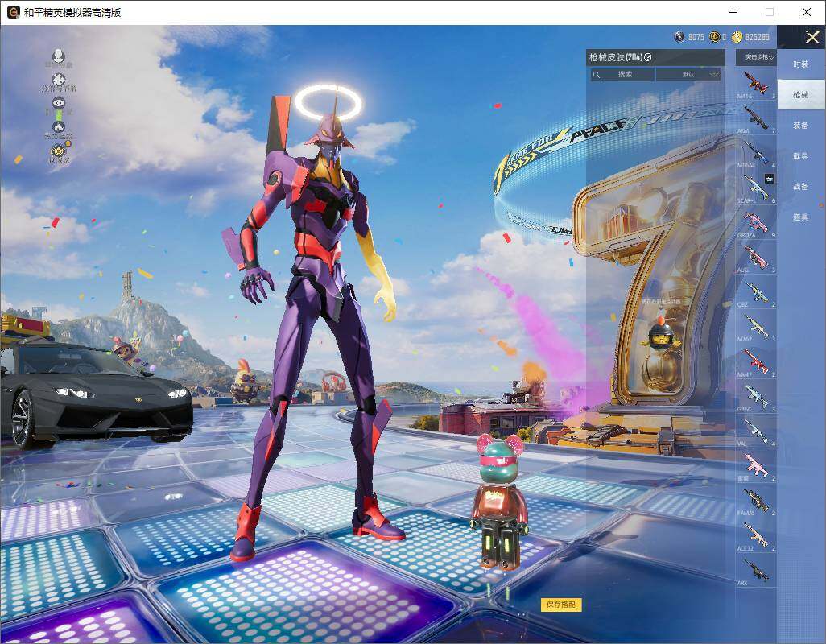Click the emulator logo in the title bar

(x=13, y=12)
